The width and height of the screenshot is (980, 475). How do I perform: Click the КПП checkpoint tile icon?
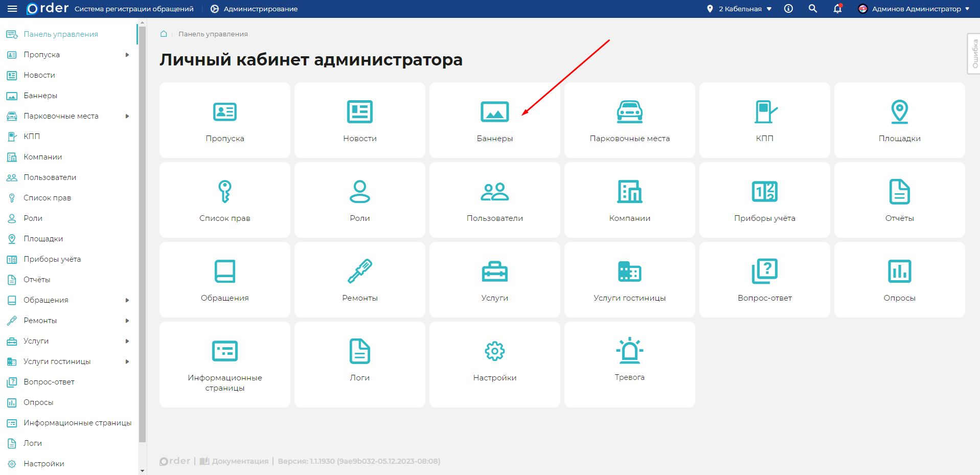click(x=764, y=112)
